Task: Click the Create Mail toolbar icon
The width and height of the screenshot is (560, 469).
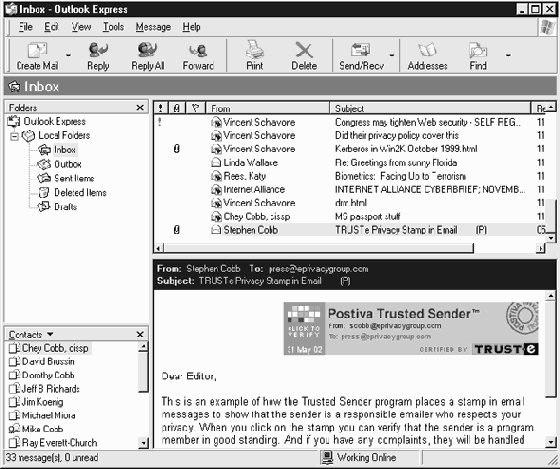Action: point(37,56)
